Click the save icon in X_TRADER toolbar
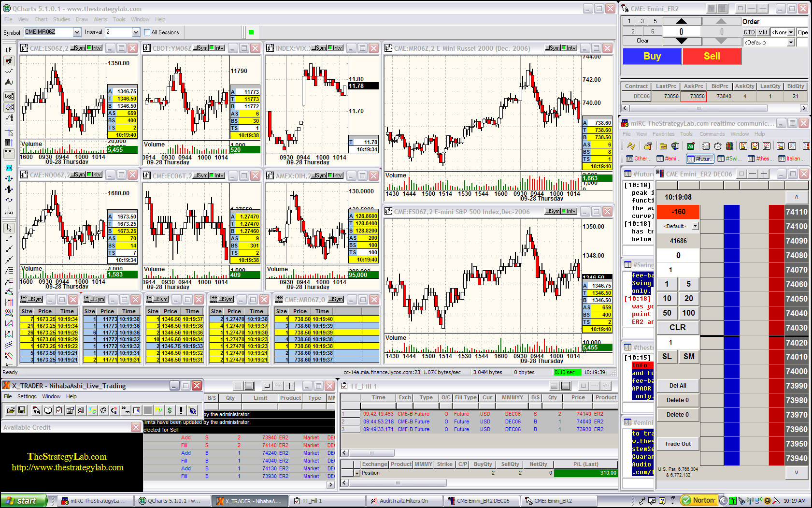812x508 pixels. [x=22, y=410]
